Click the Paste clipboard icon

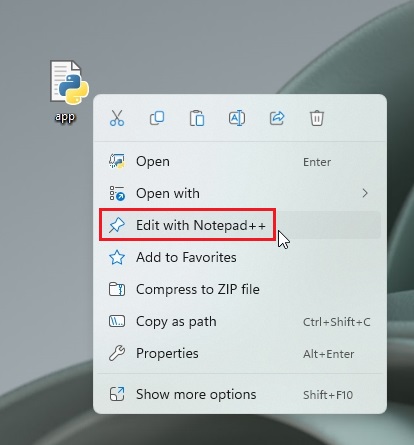(197, 118)
